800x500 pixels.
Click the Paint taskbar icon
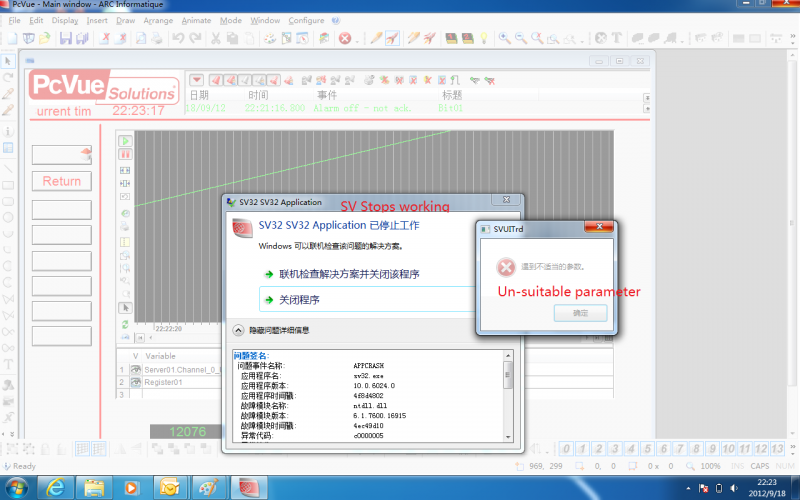[x=208, y=488]
